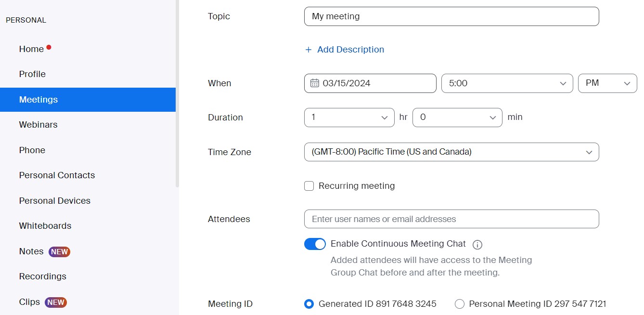
Task: Click the Topic label
Action: pos(219,16)
